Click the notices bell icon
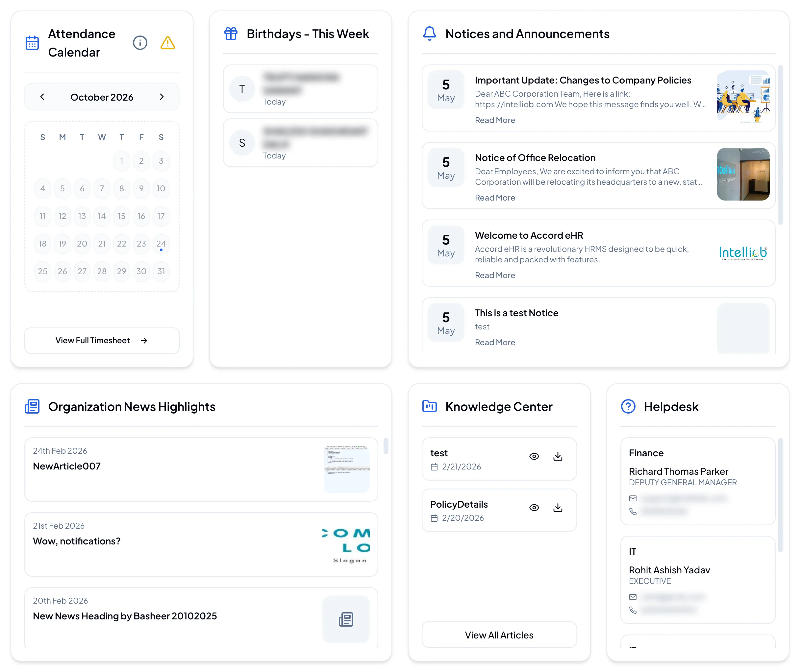The height and width of the screenshot is (672, 800). (430, 34)
